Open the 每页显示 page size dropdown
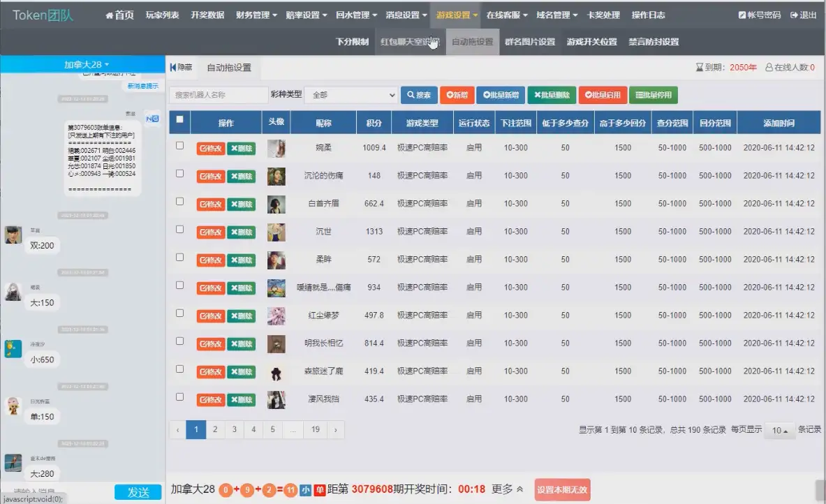Viewport: 826px width, 504px height. click(779, 431)
